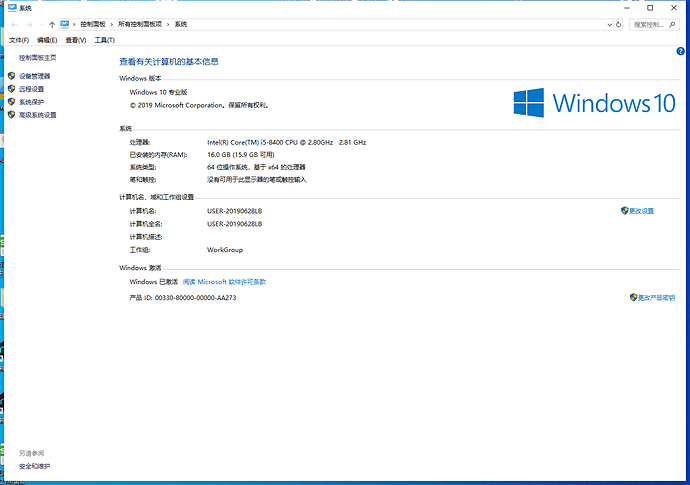This screenshot has width=690, height=485.
Task: Open the 文件(F) menu
Action: [x=19, y=40]
